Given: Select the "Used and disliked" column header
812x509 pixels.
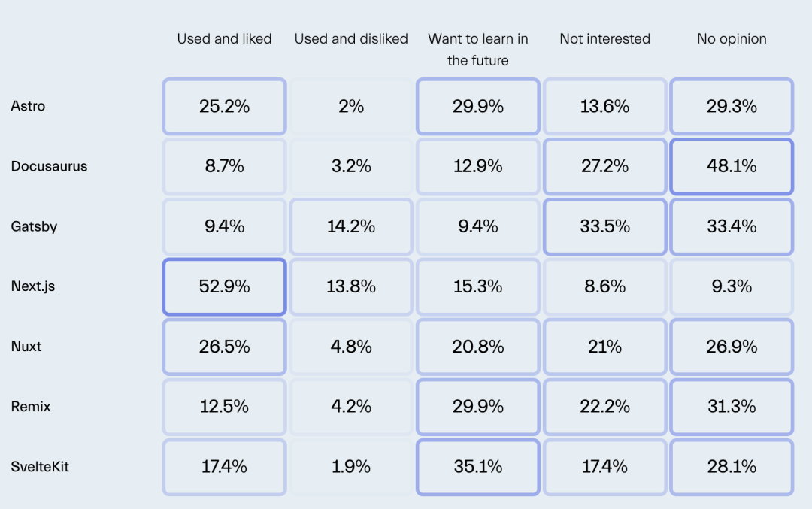Looking at the screenshot, I should [351, 39].
